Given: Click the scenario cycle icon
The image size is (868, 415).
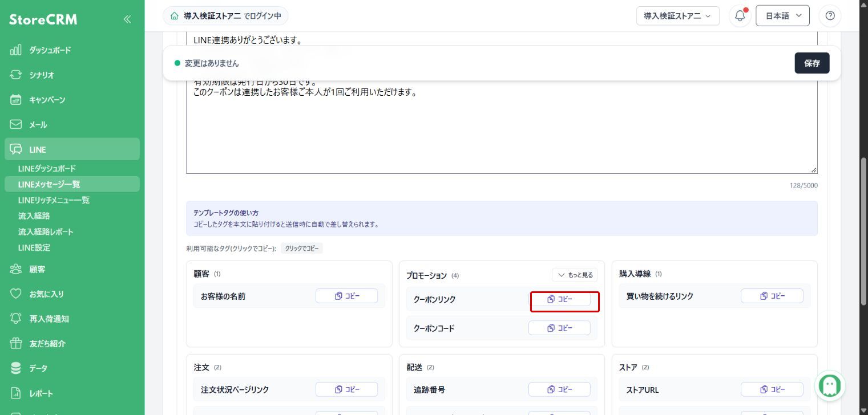Looking at the screenshot, I should coord(16,75).
